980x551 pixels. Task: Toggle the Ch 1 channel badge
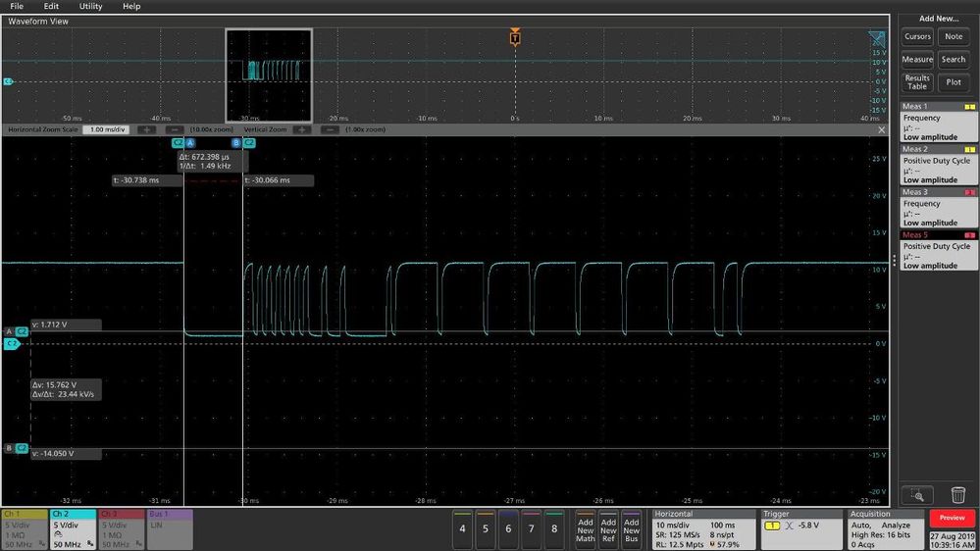click(25, 529)
